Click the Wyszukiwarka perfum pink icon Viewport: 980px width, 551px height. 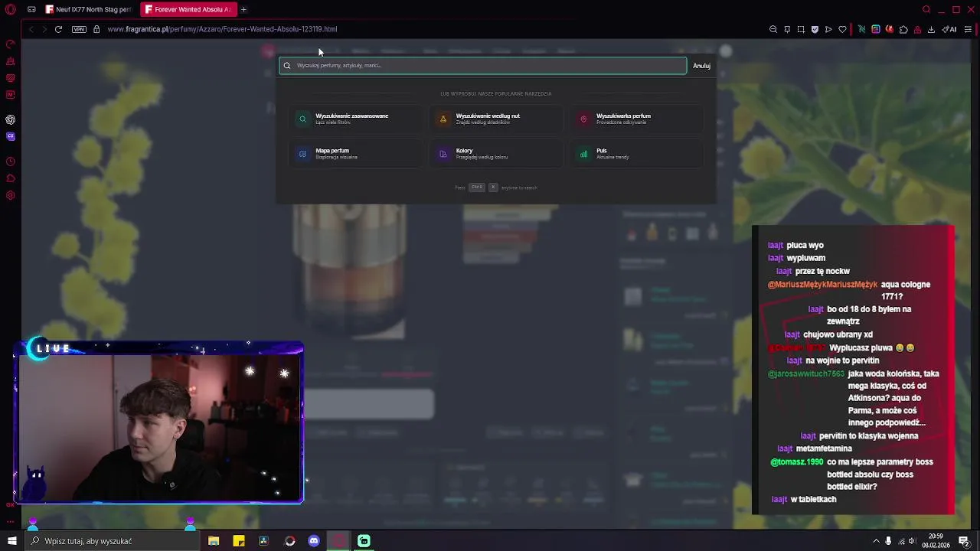click(x=583, y=119)
